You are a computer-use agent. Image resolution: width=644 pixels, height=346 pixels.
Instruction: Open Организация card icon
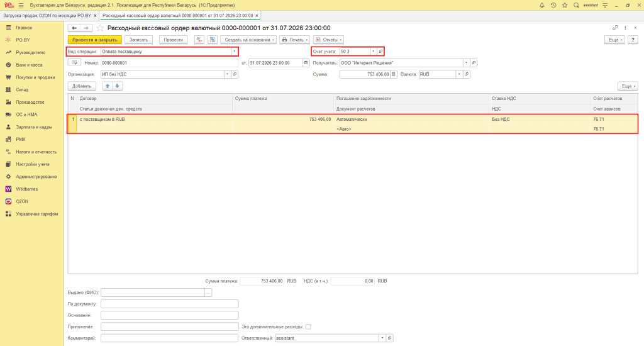(x=235, y=74)
